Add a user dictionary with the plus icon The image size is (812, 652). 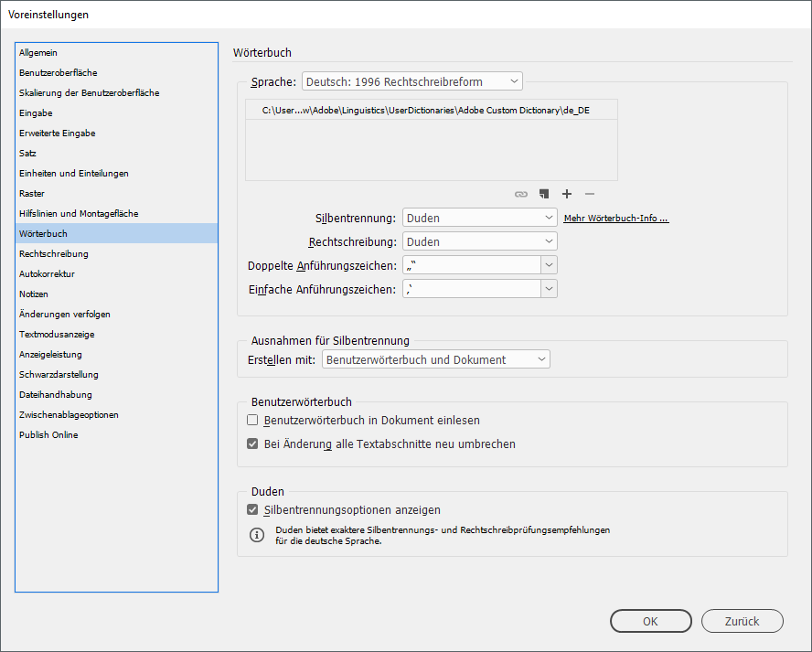567,194
